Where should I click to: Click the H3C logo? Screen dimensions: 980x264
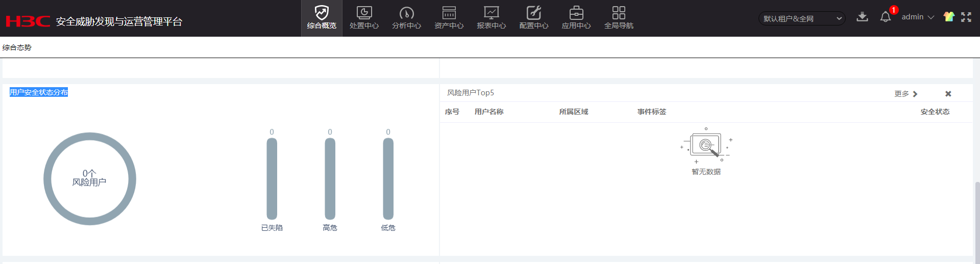(28, 21)
